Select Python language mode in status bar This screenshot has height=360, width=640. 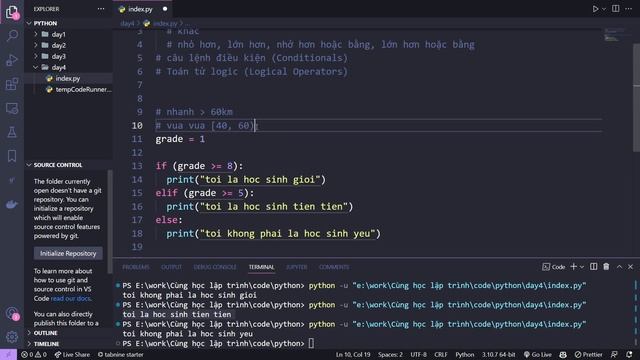coord(464,355)
